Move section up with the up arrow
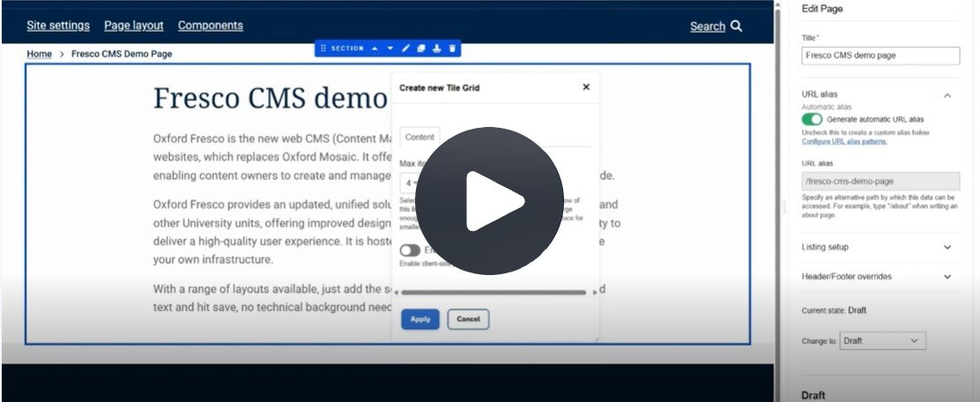Image resolution: width=980 pixels, height=402 pixels. [x=375, y=48]
